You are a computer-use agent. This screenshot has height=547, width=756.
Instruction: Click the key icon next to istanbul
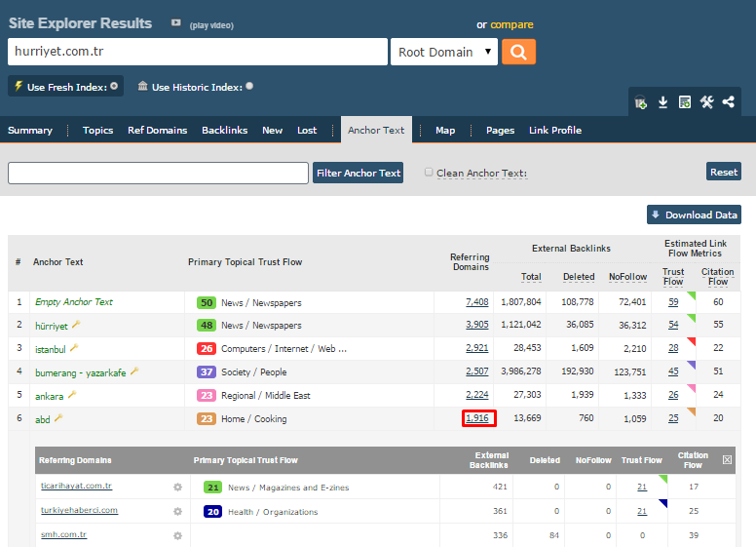click(74, 348)
